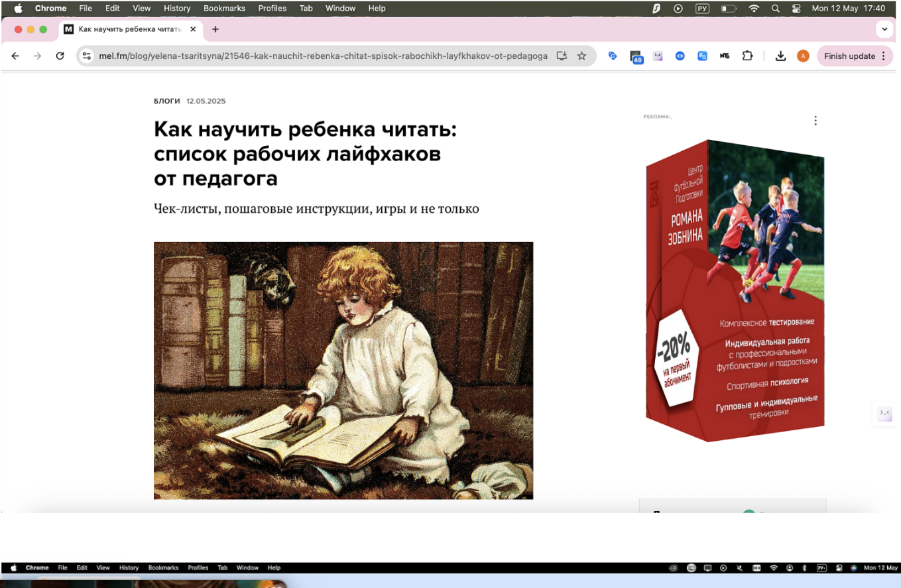
Task: Bookmark this page with the star icon
Action: click(581, 56)
